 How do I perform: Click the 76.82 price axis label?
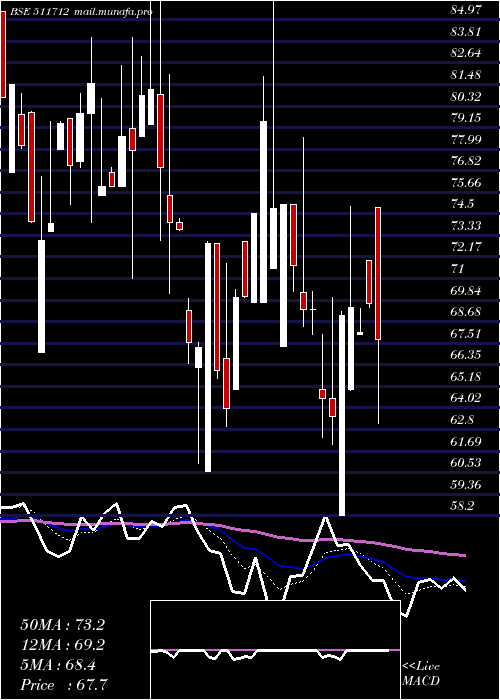pos(466,161)
